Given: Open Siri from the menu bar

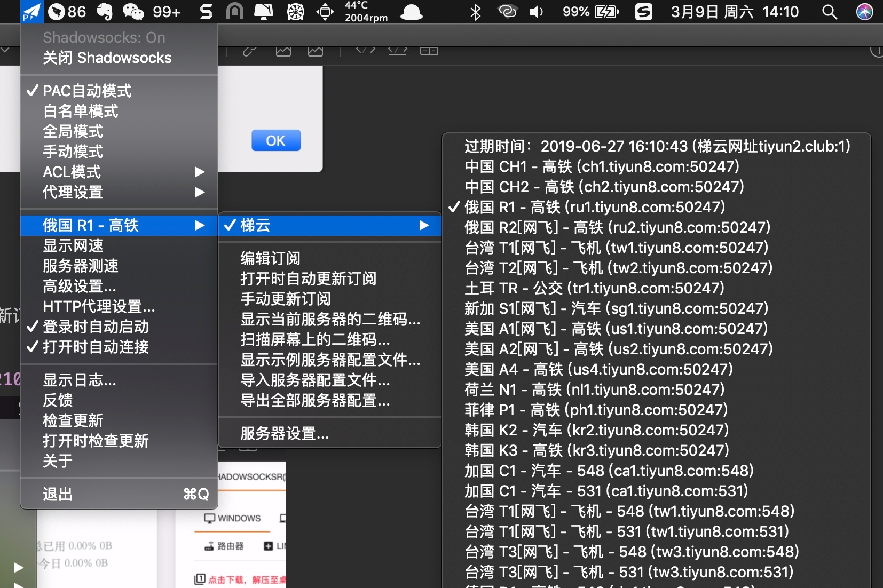Looking at the screenshot, I should click(864, 12).
